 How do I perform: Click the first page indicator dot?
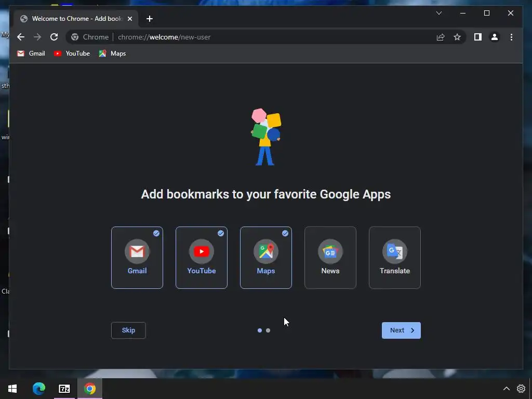(x=260, y=330)
